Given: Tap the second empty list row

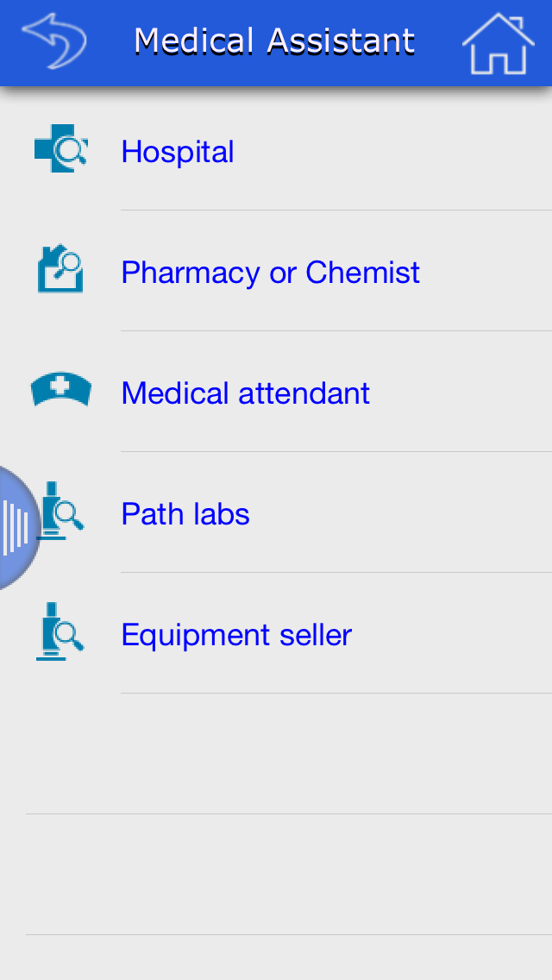Looking at the screenshot, I should 276,875.
